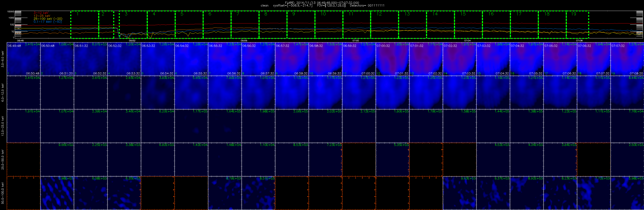
Task: Open the 50-100 keV image labeled 8.23E+03
Action: coord(560,193)
